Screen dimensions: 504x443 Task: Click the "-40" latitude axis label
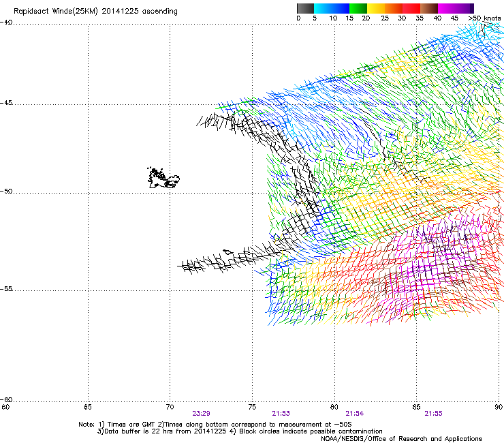point(6,22)
